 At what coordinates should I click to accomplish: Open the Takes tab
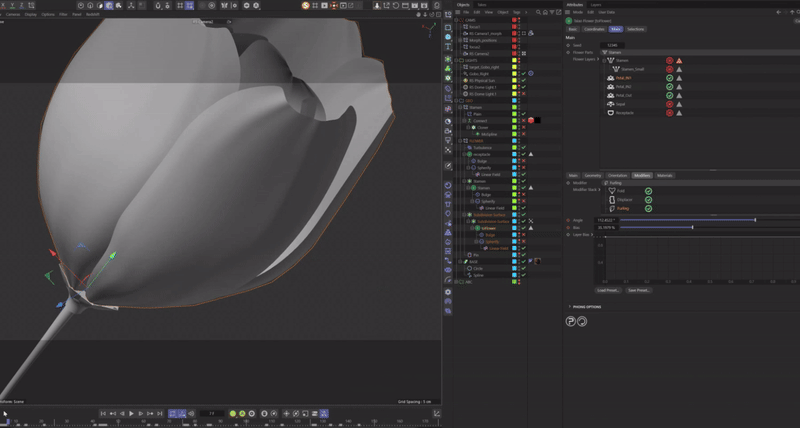481,5
